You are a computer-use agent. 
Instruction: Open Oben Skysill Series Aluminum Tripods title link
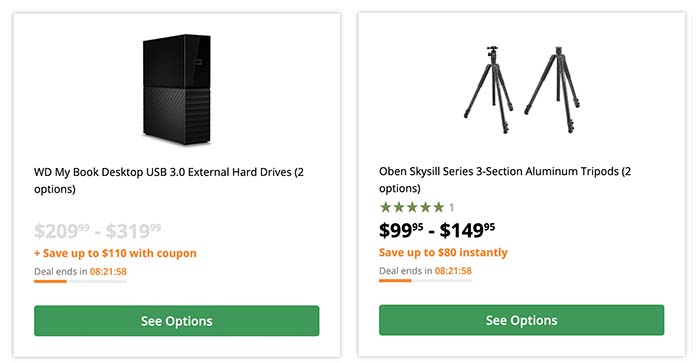click(505, 179)
